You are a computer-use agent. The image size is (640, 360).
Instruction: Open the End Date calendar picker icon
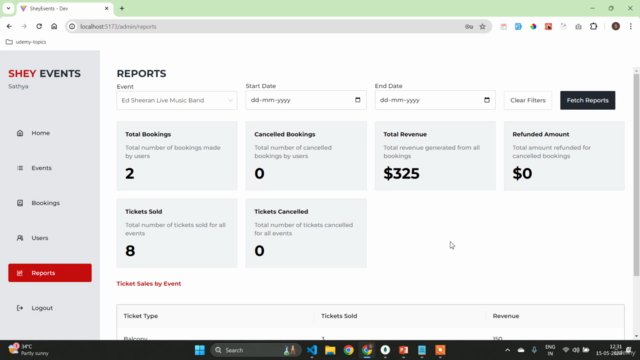click(x=487, y=100)
